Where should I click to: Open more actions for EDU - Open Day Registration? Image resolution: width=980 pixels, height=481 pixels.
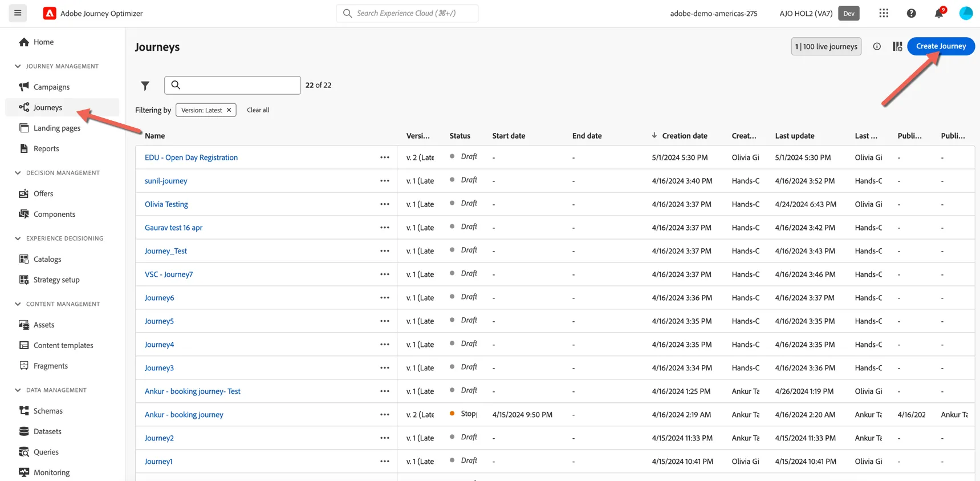click(385, 157)
